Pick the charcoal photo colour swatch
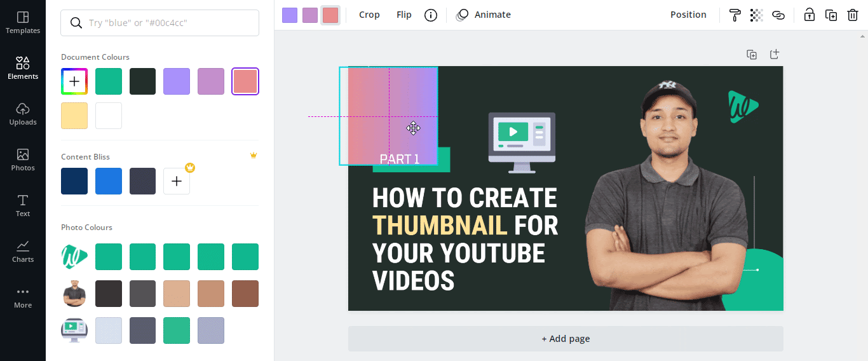 pyautogui.click(x=109, y=294)
